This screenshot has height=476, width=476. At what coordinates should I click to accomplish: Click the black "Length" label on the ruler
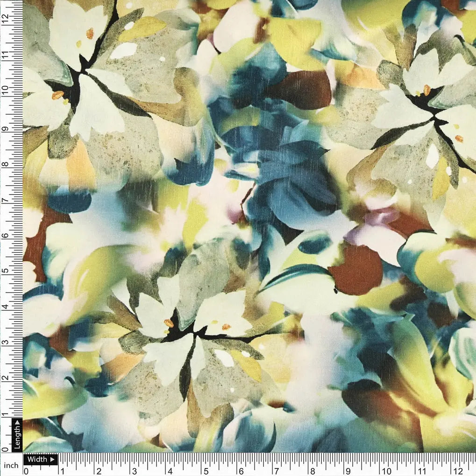pos(17,435)
